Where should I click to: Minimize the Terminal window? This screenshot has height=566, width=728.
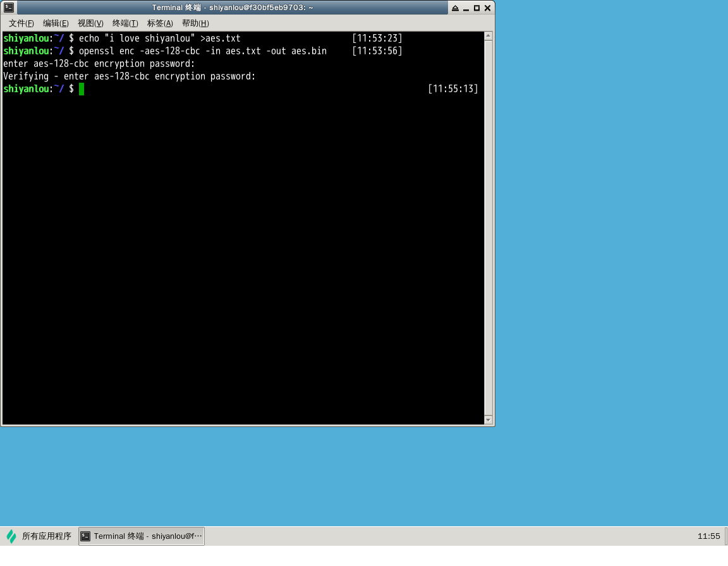pyautogui.click(x=466, y=8)
